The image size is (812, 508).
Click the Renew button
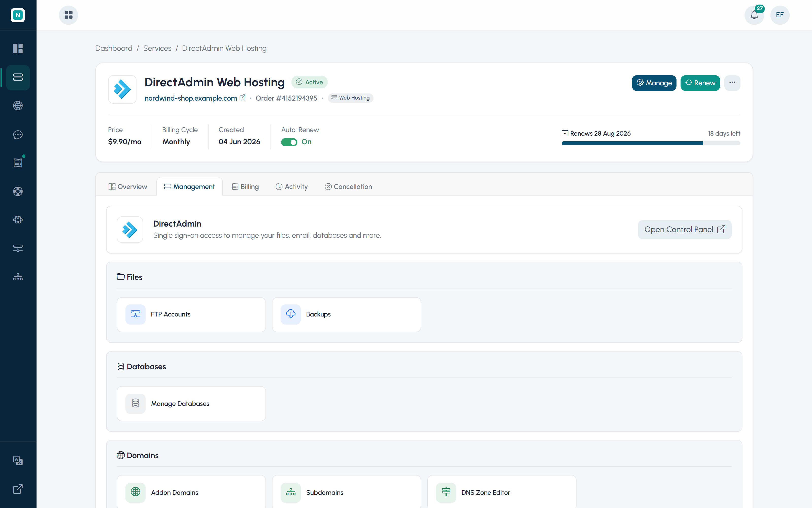click(700, 83)
